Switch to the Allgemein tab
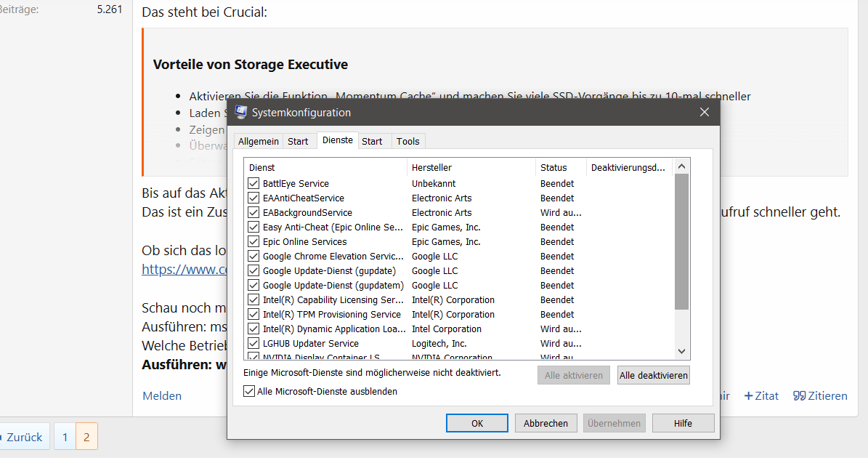Viewport: 868px width, 471px height. (x=258, y=141)
